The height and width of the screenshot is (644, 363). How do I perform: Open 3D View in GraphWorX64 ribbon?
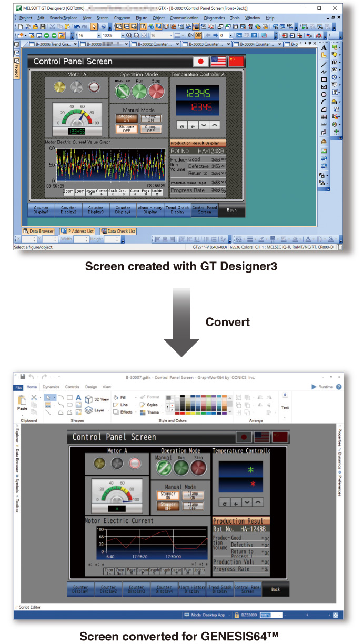[97, 399]
